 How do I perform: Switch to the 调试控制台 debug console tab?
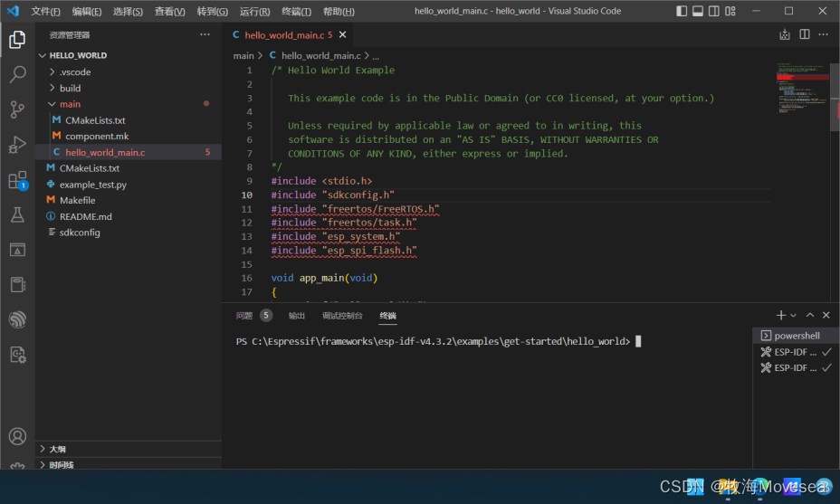click(x=342, y=316)
